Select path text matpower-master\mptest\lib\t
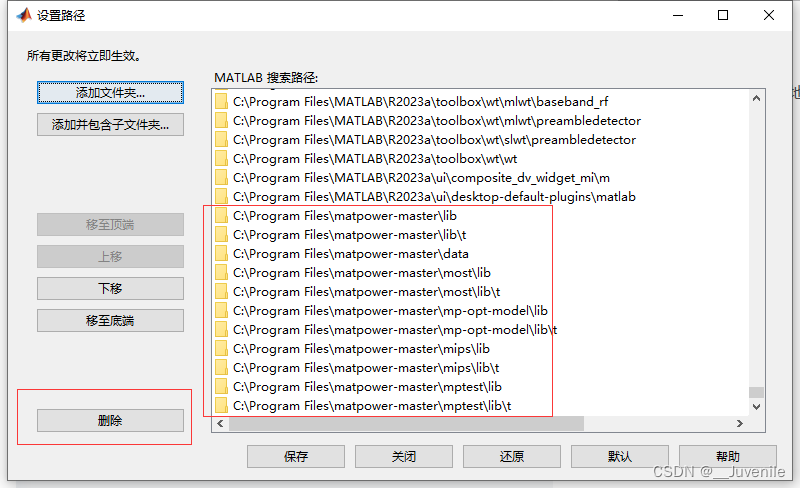This screenshot has height=488, width=800. point(372,406)
